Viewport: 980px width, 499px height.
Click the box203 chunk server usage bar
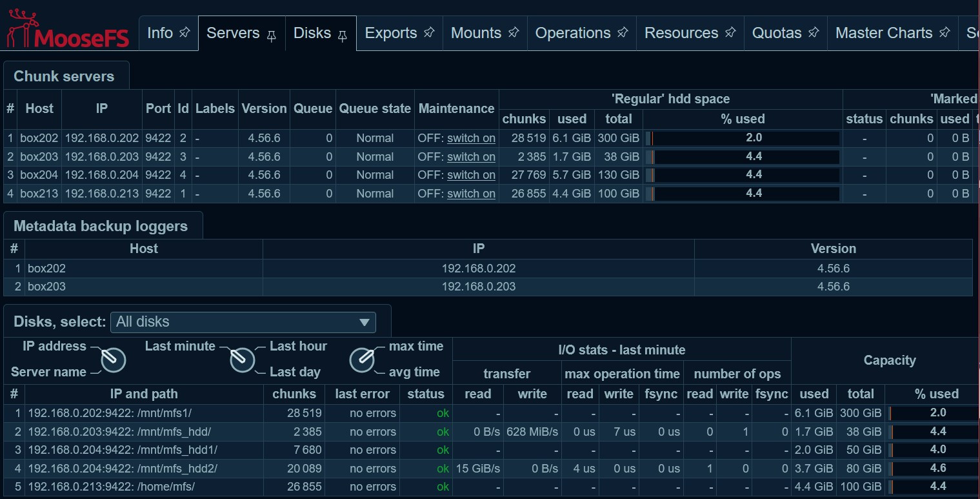(x=743, y=157)
